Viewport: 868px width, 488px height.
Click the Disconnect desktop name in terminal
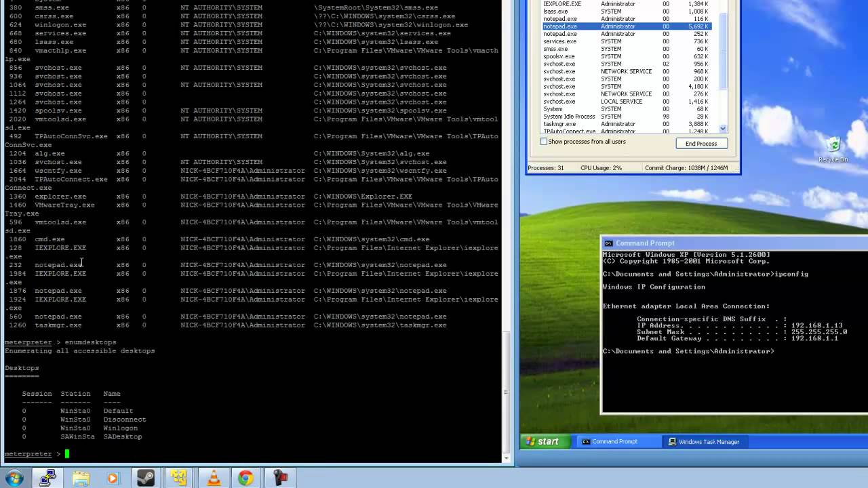tap(125, 420)
